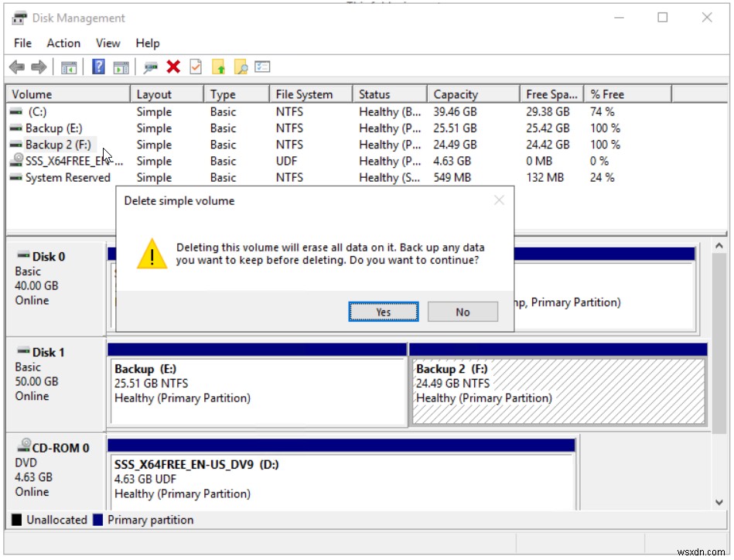Click the warning icon in the dialog
The height and width of the screenshot is (560, 734).
pyautogui.click(x=153, y=253)
